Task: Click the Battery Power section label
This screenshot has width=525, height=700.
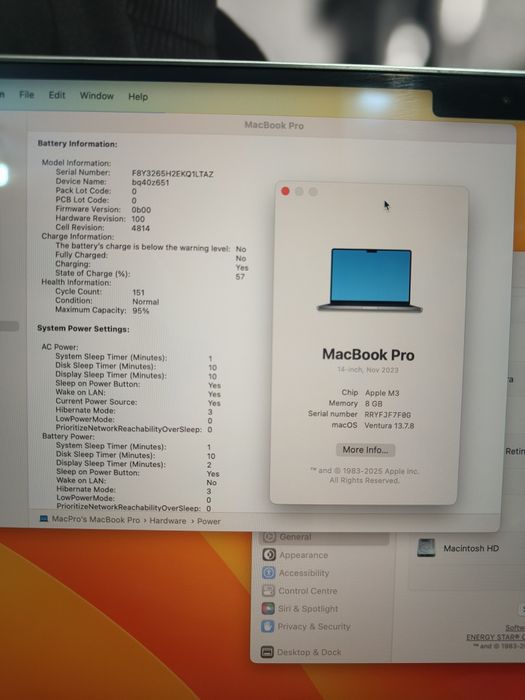Action: coord(68,436)
